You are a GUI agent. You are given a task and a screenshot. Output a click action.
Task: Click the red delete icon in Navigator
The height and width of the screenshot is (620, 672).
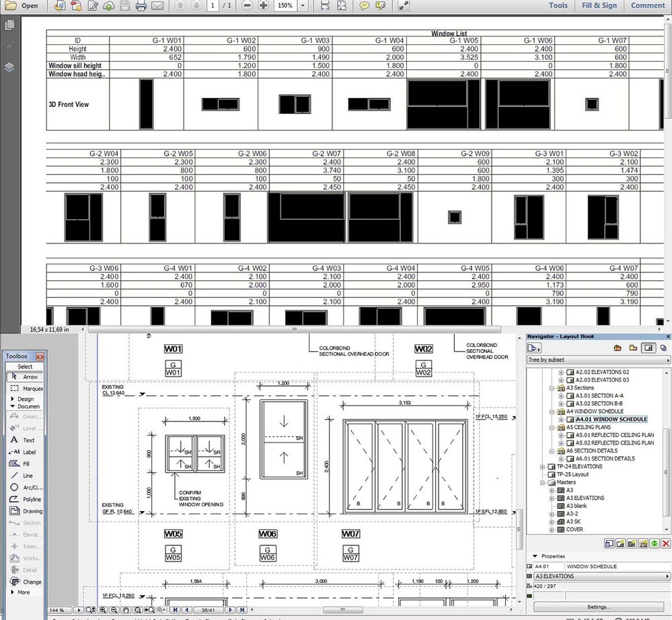[x=665, y=544]
